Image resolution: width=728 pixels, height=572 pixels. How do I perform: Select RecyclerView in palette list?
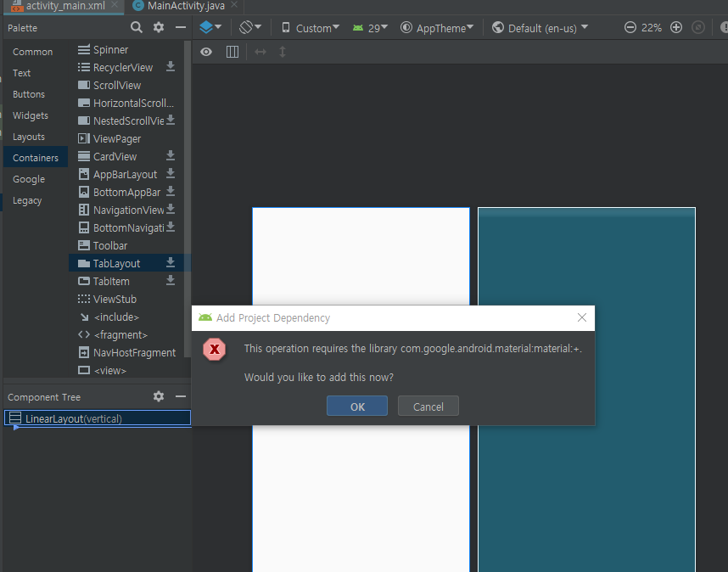coord(126,67)
